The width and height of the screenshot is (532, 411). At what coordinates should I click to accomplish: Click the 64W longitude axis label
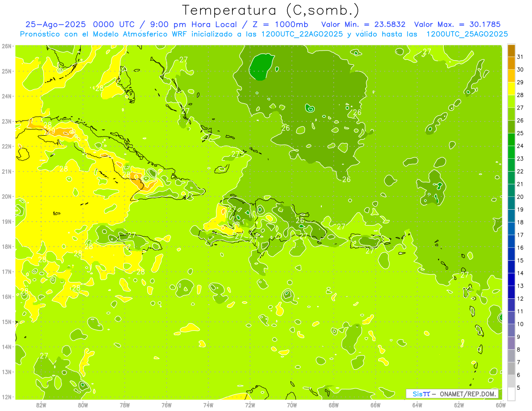(417, 405)
